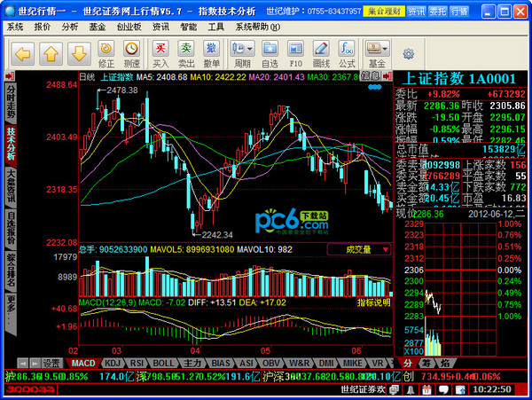Open the 成交量 indicator dropdown
The height and width of the screenshot is (400, 532).
[359, 250]
